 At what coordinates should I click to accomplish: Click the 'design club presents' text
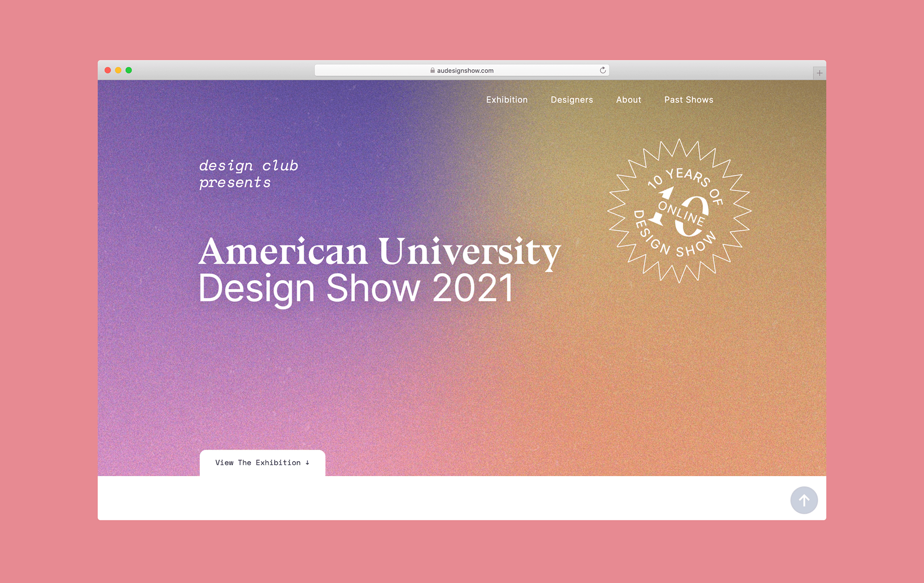tap(249, 174)
